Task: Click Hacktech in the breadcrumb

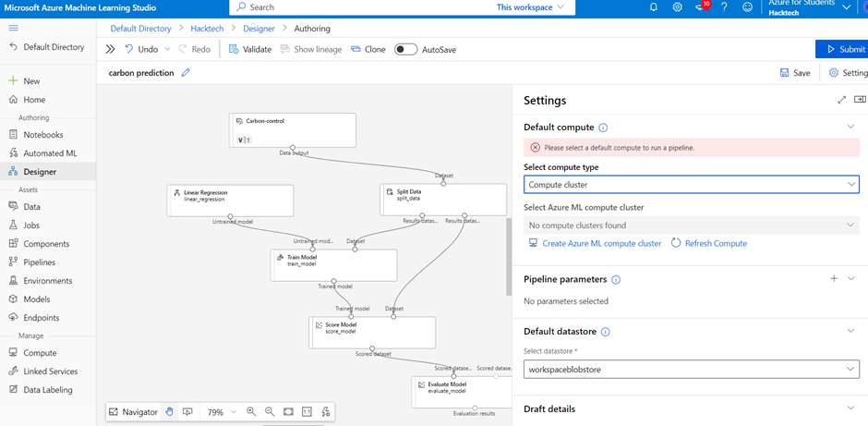Action: point(207,29)
